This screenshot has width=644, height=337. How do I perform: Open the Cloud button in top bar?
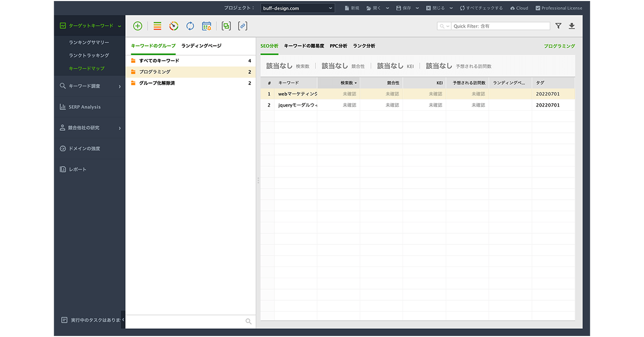(x=519, y=8)
